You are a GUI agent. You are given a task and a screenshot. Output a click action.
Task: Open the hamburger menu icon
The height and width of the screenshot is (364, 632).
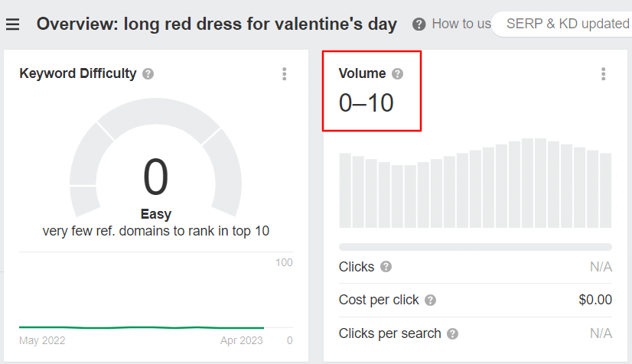[x=12, y=24]
